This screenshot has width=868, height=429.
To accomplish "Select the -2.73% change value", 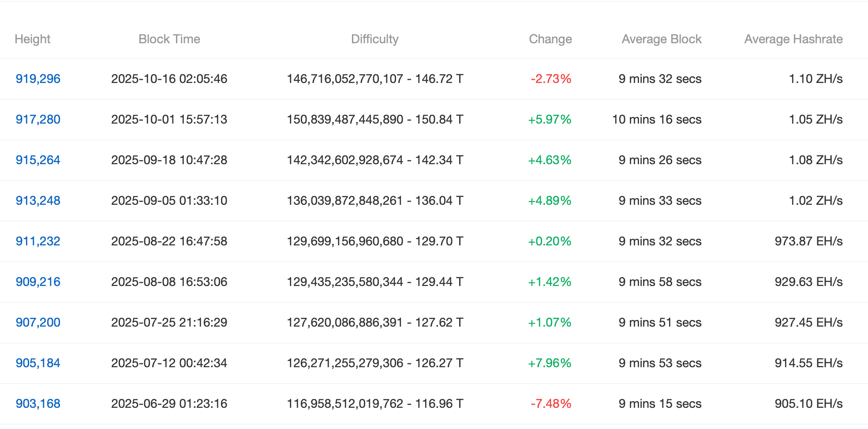I will click(x=550, y=79).
